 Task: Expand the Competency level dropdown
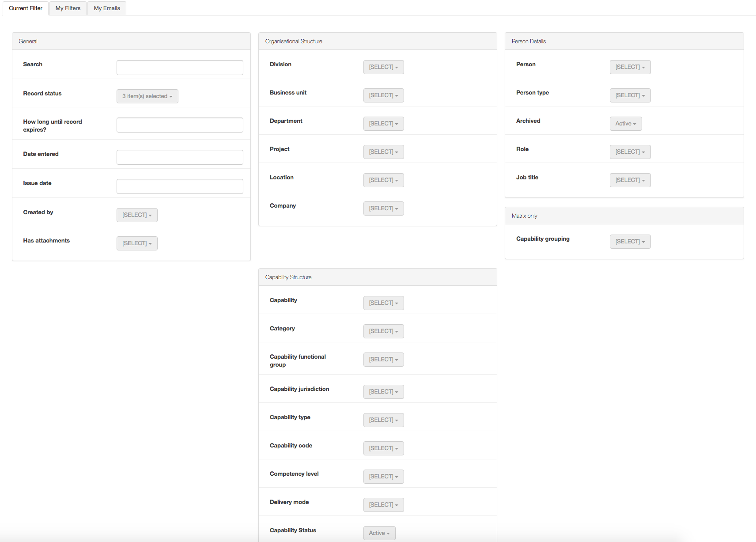(x=383, y=477)
